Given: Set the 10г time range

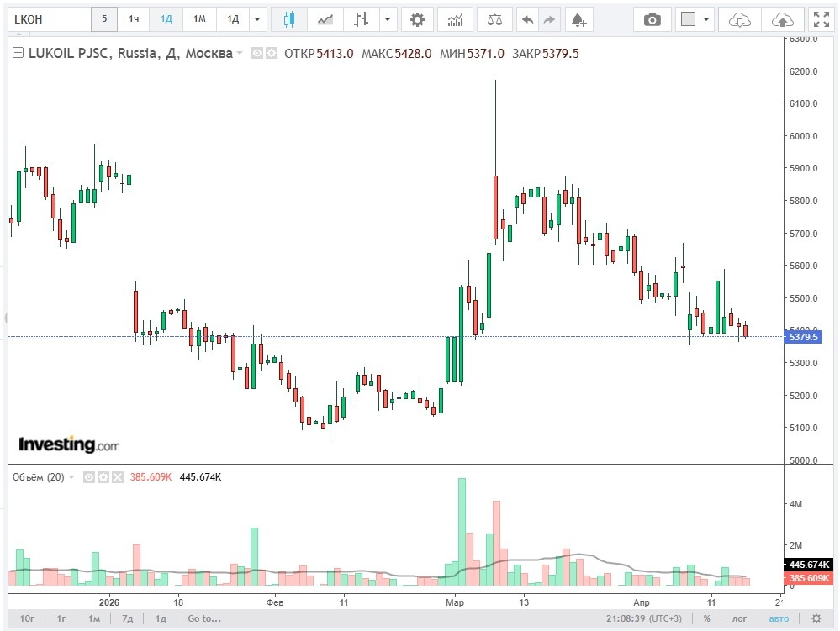Looking at the screenshot, I should pos(27,618).
